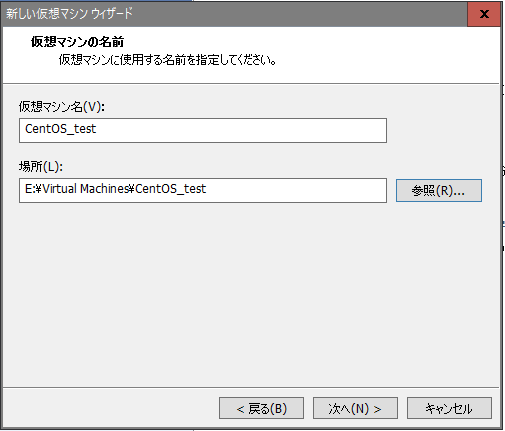Click the blank title bar area left of close
Viewport: 505px width, 431px height.
300,14
